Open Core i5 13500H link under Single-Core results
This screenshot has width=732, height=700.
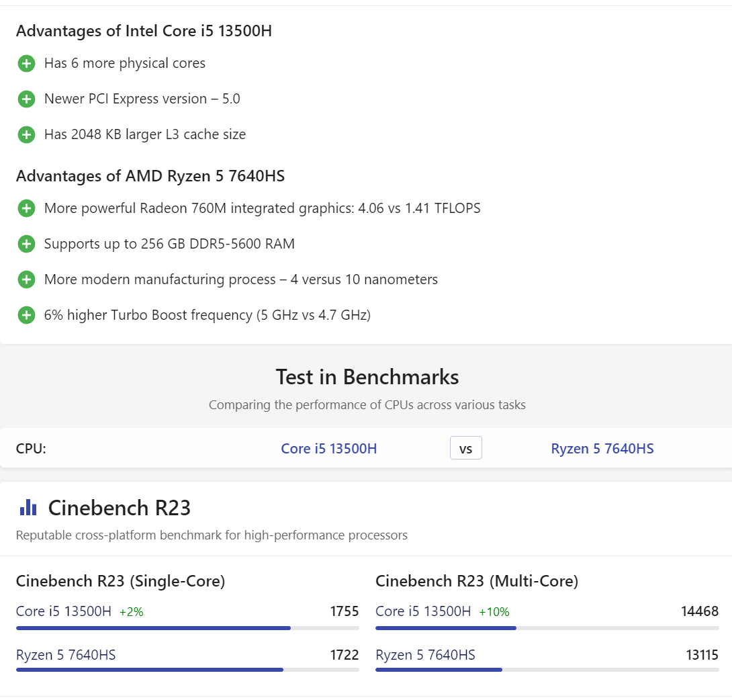click(x=64, y=611)
